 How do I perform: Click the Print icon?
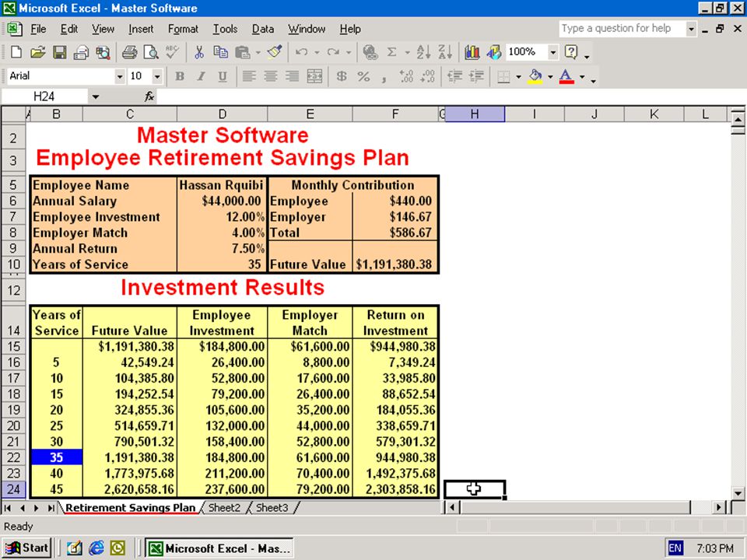pyautogui.click(x=129, y=52)
